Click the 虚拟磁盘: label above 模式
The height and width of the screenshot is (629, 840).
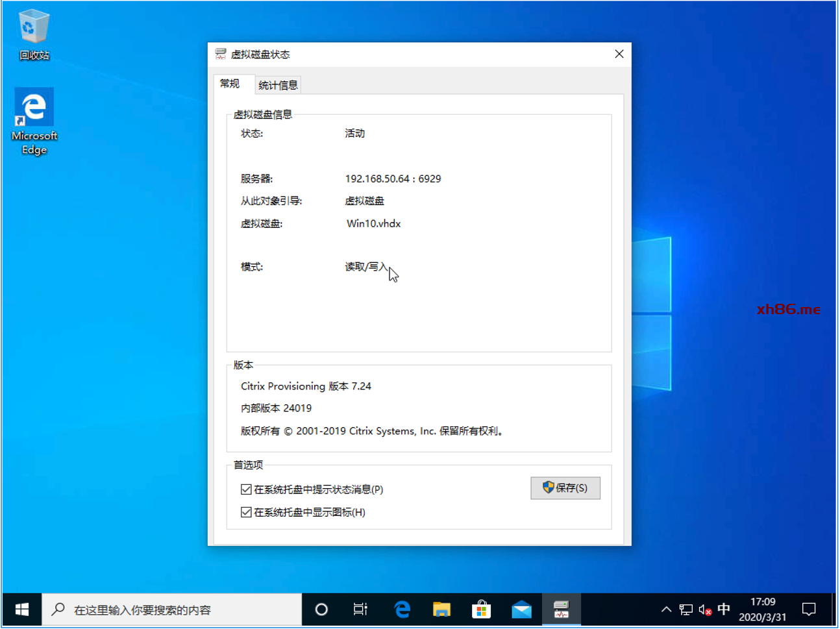coord(262,223)
